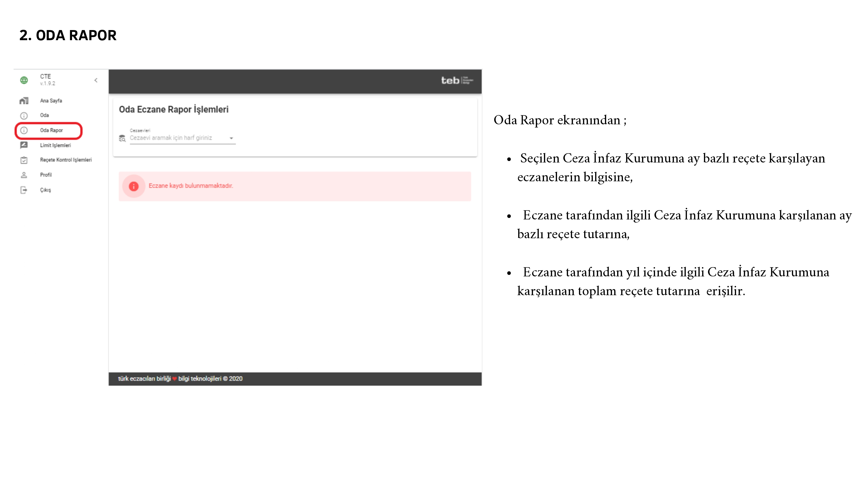Click the green globe CTE icon
The image size is (868, 488).
(24, 80)
